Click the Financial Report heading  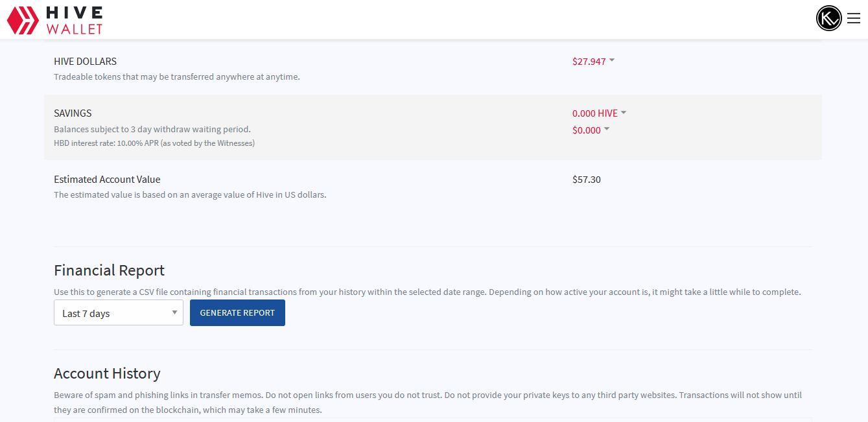pos(109,270)
